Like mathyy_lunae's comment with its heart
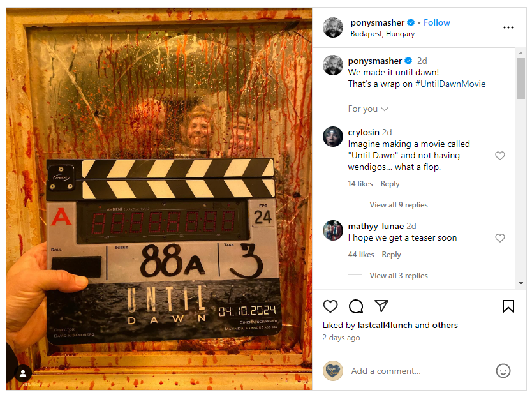Image resolution: width=532 pixels, height=397 pixels. coord(500,238)
